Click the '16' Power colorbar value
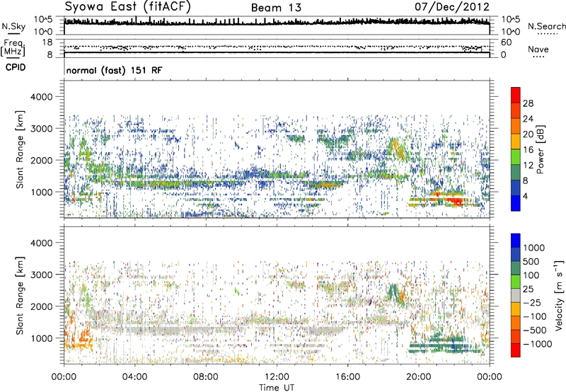 pos(528,150)
